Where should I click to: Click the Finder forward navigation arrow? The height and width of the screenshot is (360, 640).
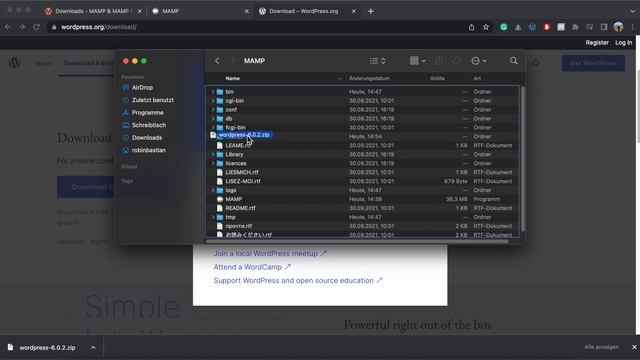(233, 61)
